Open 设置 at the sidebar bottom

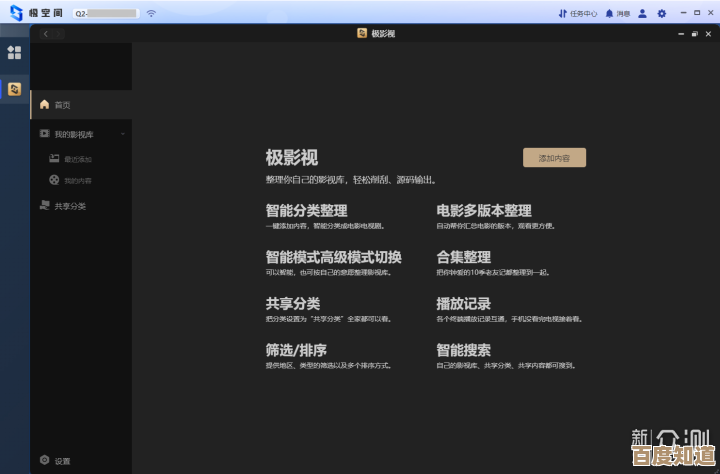pyautogui.click(x=62, y=461)
